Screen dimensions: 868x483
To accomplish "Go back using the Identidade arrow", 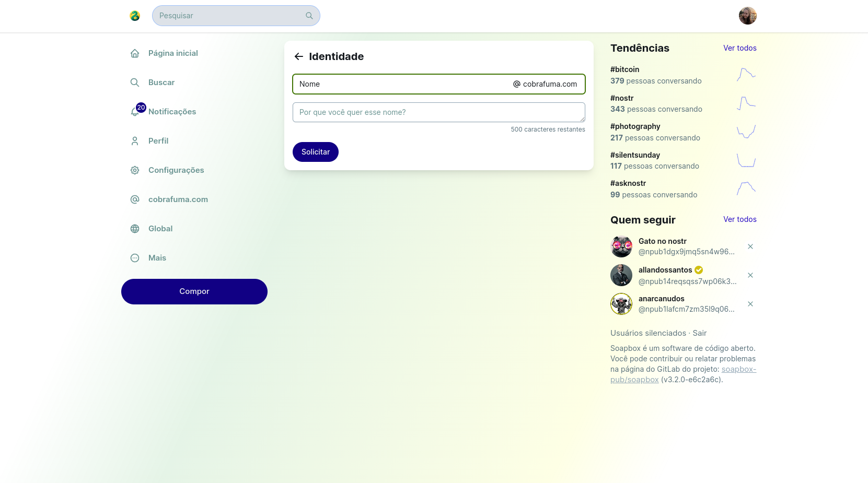I will (x=299, y=56).
